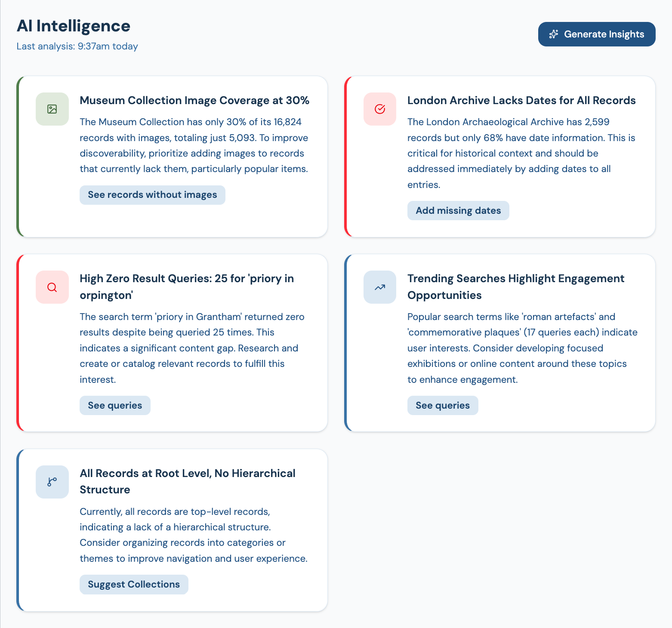This screenshot has height=628, width=672.
Task: Click the trending arrow icon
Action: coord(379,287)
